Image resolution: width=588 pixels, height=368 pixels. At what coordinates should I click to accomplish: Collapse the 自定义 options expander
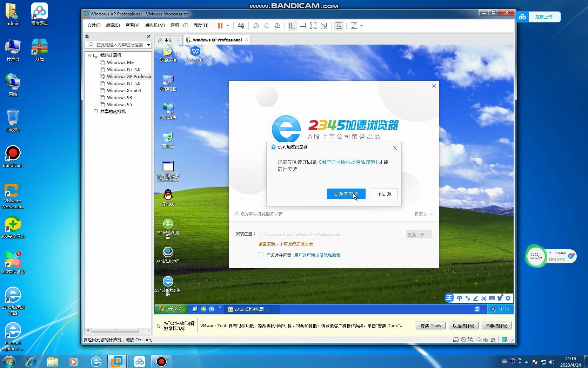(x=424, y=214)
